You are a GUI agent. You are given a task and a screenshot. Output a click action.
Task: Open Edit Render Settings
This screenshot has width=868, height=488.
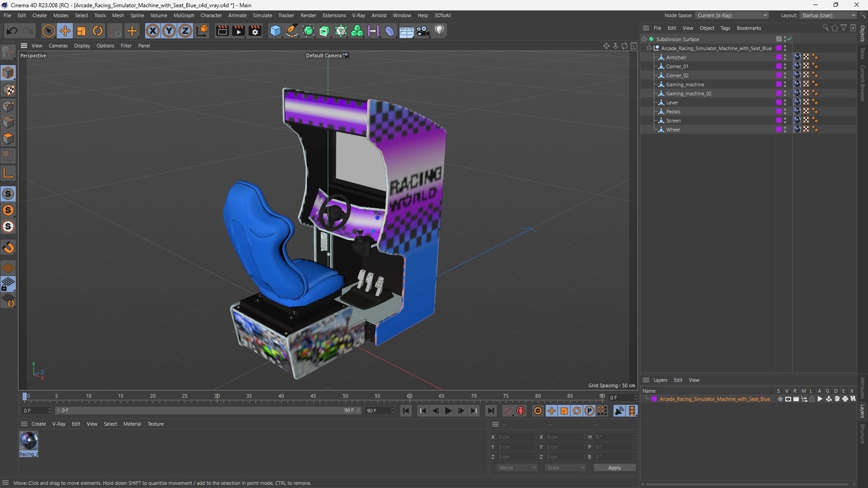(255, 31)
